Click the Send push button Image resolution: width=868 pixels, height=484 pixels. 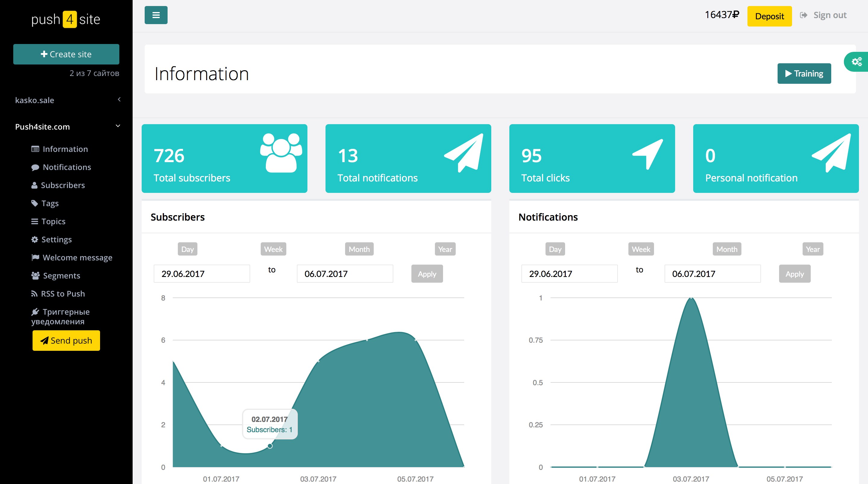tap(66, 341)
